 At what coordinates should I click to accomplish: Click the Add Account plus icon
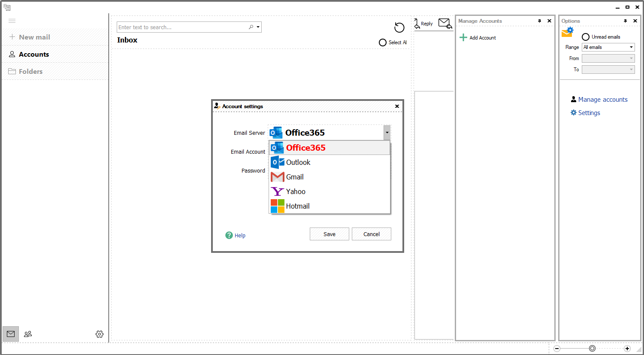click(463, 37)
